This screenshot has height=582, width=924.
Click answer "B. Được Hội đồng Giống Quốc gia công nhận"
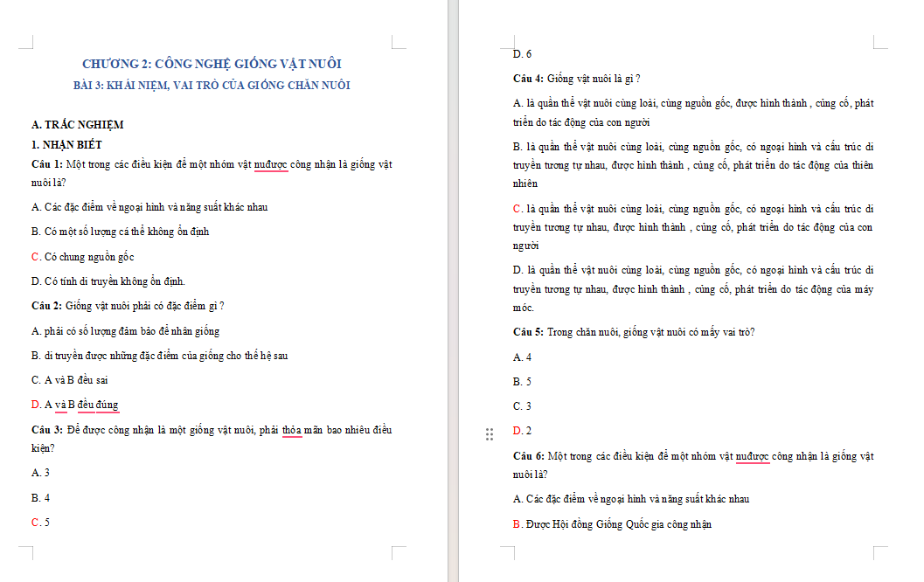point(612,524)
